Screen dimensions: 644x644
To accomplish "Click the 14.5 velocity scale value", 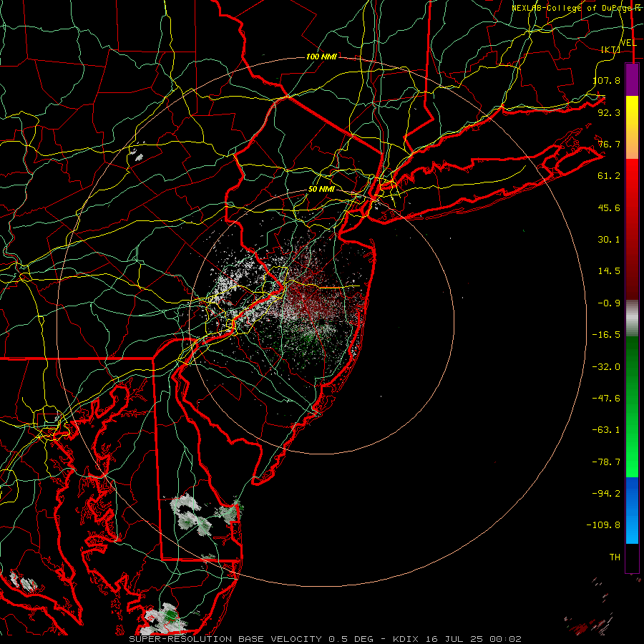I will pos(609,271).
